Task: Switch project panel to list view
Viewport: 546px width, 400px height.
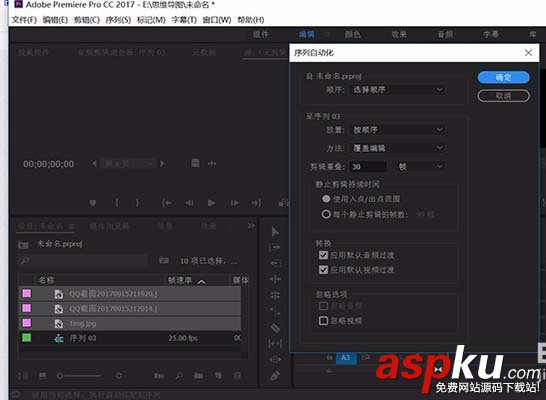Action: [x=23, y=376]
